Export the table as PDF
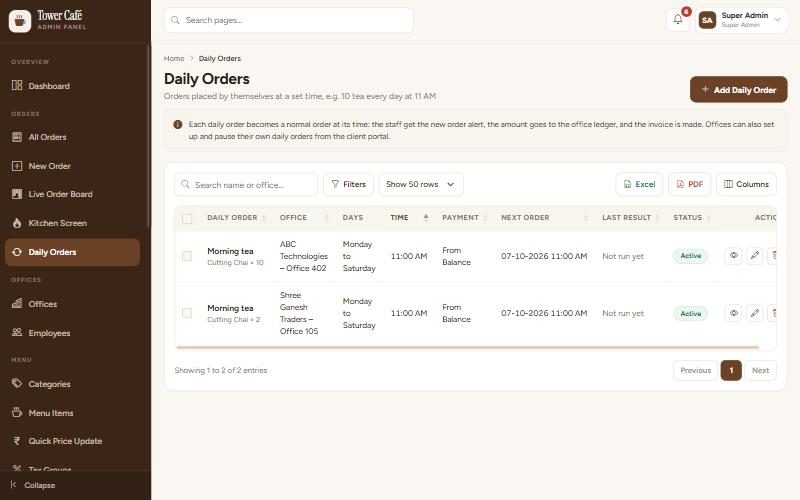Screen dimensions: 800x500 (689, 184)
